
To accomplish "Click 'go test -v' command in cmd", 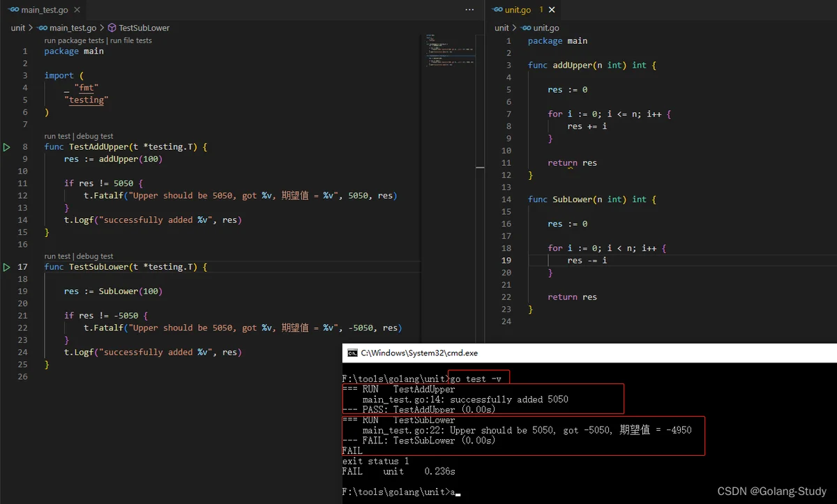I will coord(476,379).
